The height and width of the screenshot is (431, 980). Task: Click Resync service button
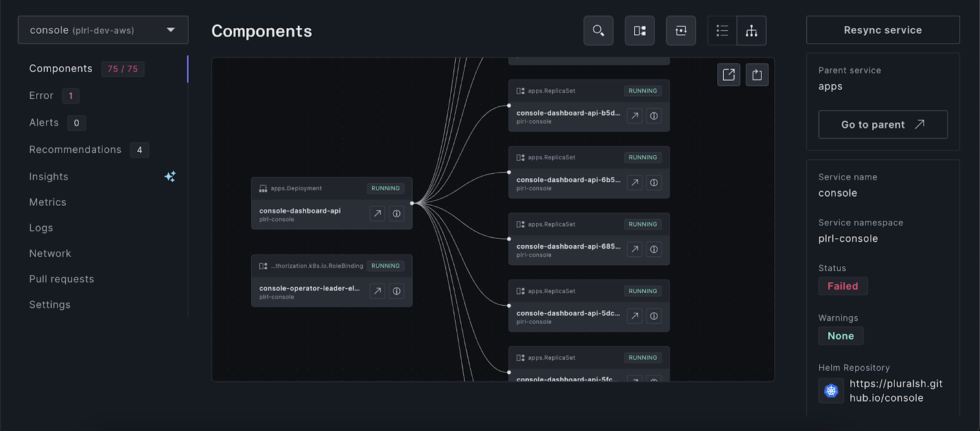(x=883, y=30)
